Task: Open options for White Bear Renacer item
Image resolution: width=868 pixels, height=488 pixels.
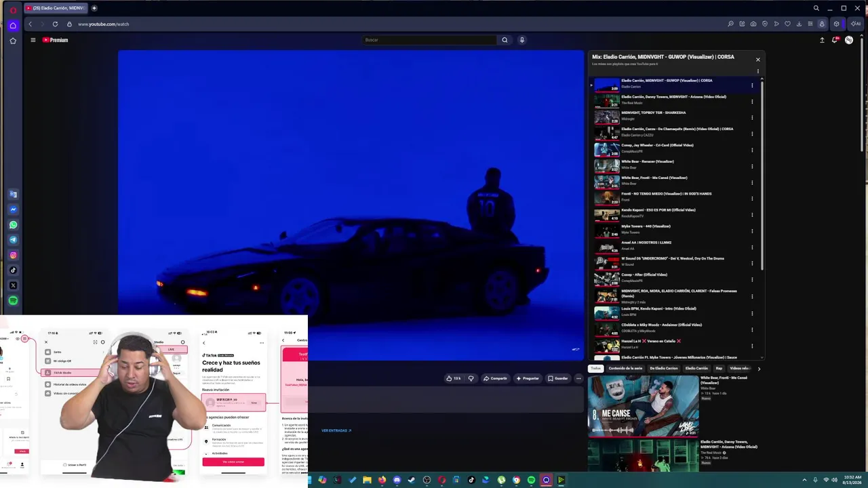Action: tap(752, 167)
